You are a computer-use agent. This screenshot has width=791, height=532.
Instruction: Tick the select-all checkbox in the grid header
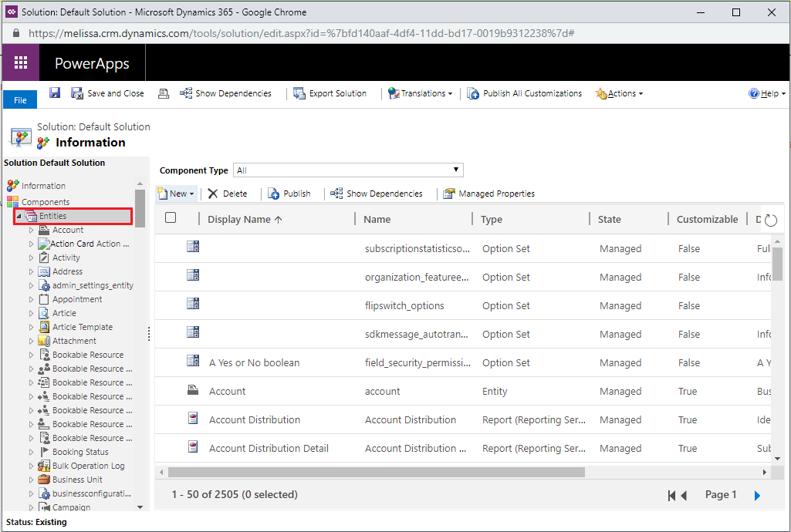[x=171, y=217]
